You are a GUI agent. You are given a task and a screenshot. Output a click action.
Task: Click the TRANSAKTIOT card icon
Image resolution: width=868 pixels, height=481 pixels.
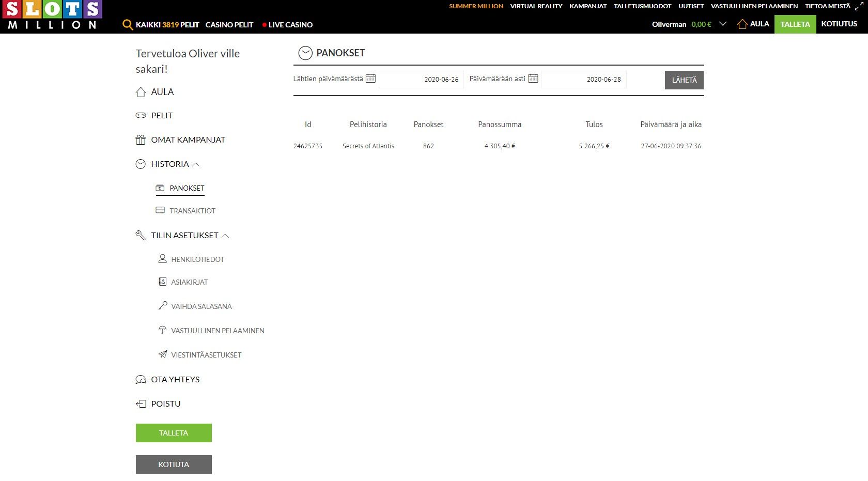point(160,210)
